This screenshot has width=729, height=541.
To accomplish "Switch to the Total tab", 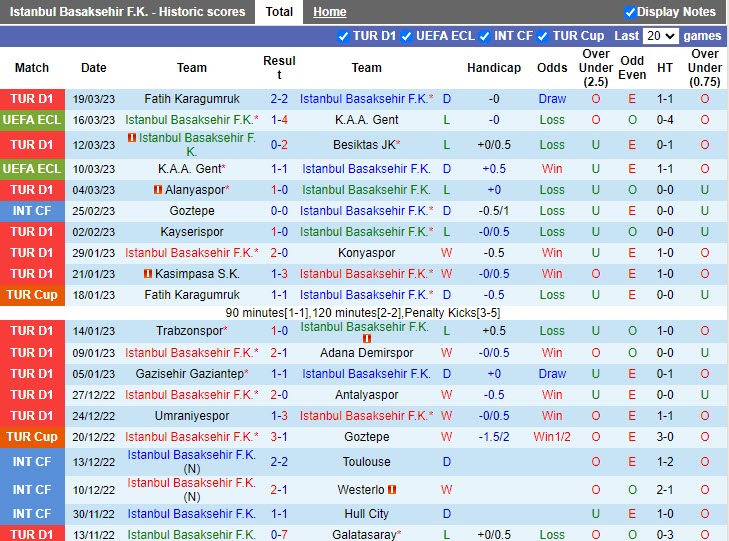I will [x=279, y=12].
